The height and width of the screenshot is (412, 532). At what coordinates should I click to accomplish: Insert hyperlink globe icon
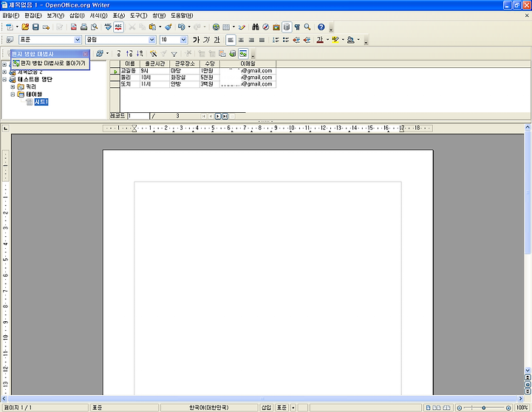pyautogui.click(x=216, y=27)
